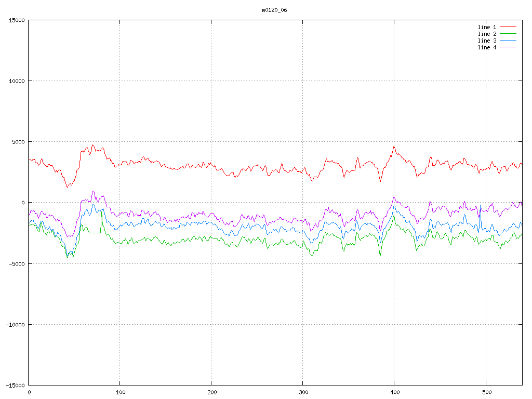532x399 pixels.
Task: Click the purple line 4 legend sample
Action: click(508, 47)
